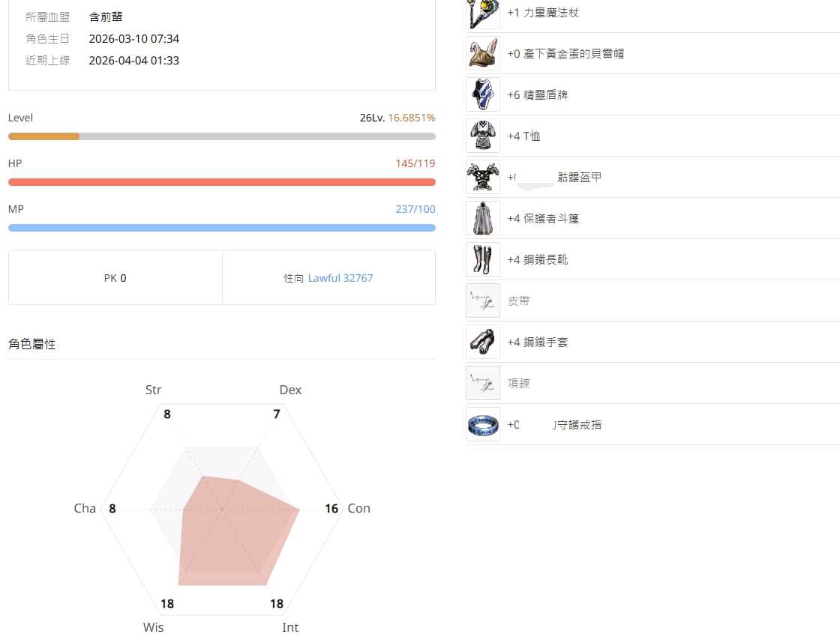
Task: Click the 精靈盾牌 shield icon
Action: point(483,95)
